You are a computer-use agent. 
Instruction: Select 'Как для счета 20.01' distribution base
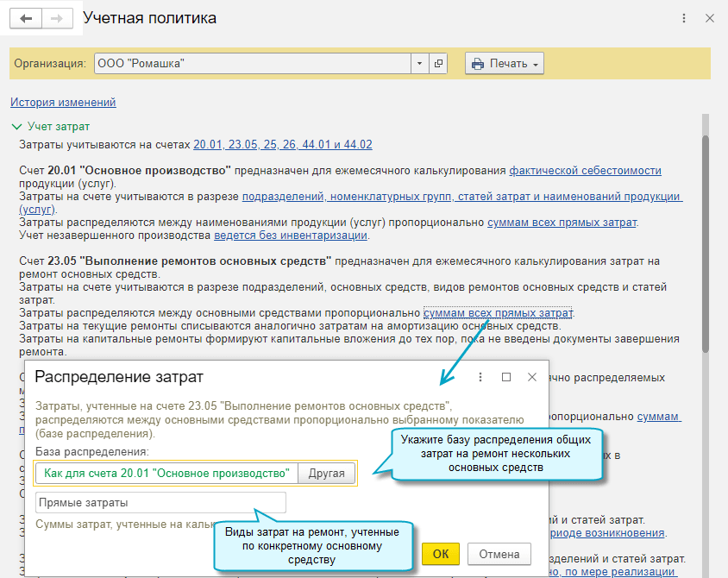166,473
